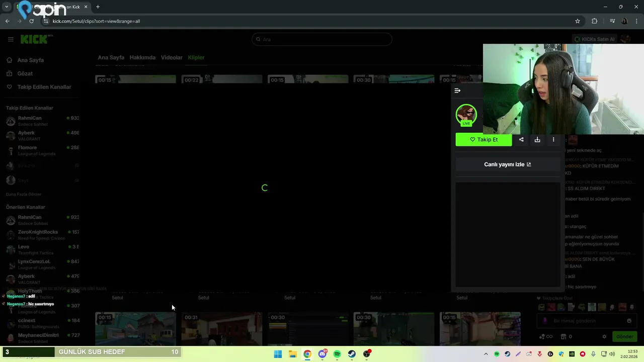The image size is (644, 362).
Task: Open Steam from the taskbar
Action: (352, 354)
